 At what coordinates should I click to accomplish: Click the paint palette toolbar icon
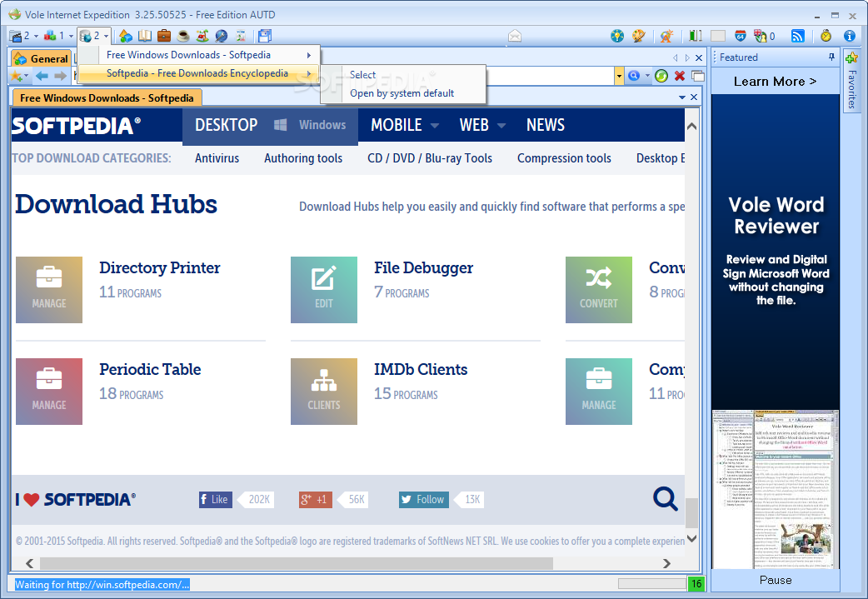(x=639, y=36)
